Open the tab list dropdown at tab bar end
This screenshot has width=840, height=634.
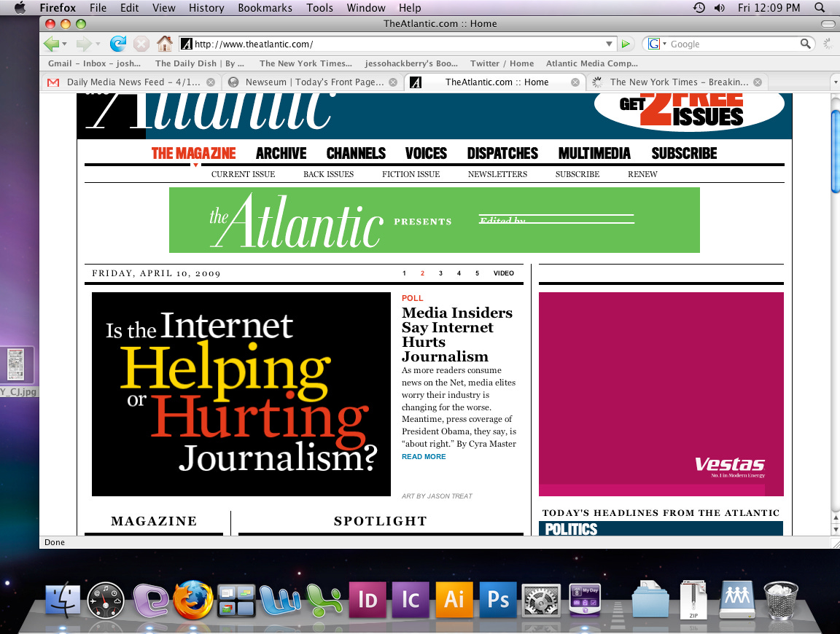click(835, 82)
